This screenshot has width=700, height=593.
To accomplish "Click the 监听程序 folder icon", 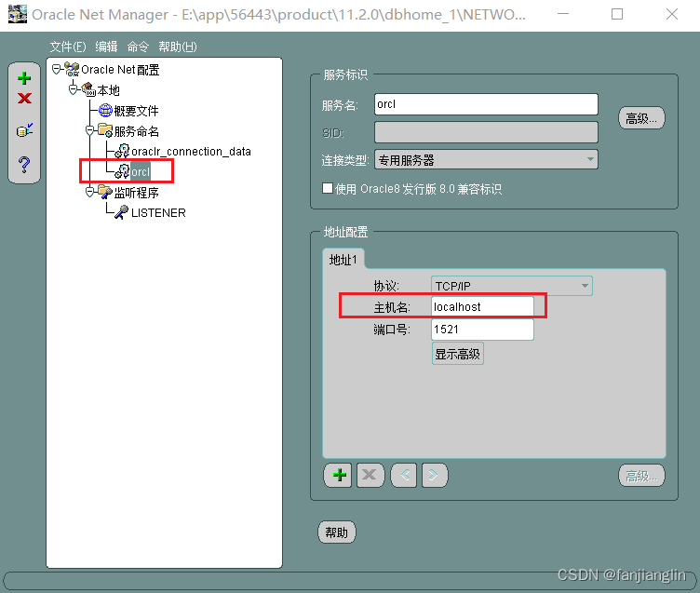I will click(x=105, y=192).
